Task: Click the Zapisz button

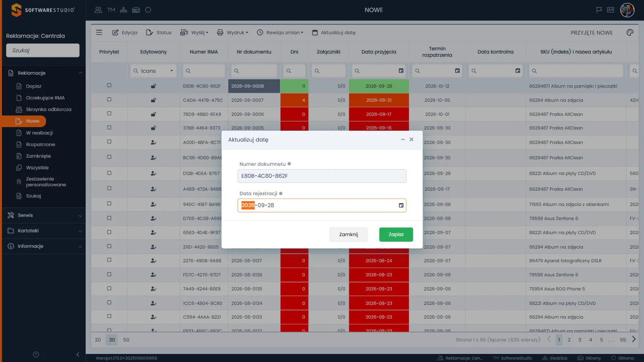Action: coord(396,234)
